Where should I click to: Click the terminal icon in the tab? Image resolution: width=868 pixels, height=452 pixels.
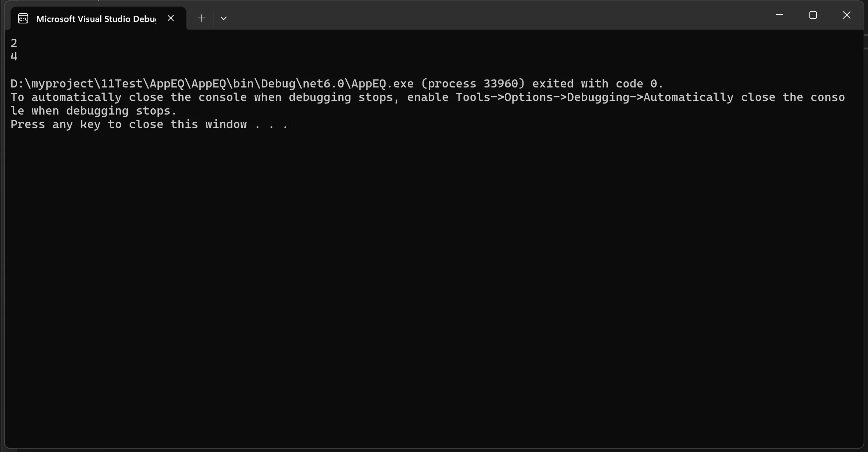point(23,19)
